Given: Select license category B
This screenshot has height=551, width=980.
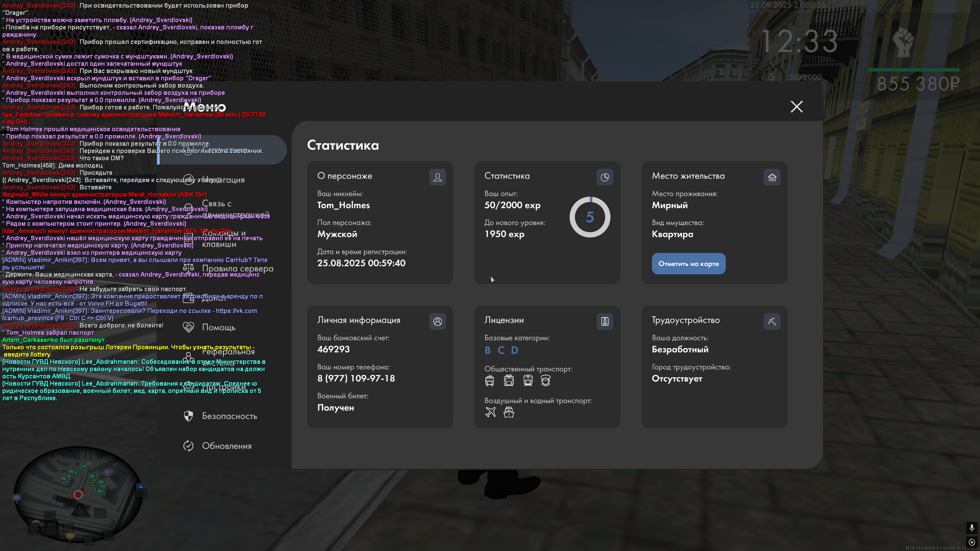Looking at the screenshot, I should coord(487,350).
